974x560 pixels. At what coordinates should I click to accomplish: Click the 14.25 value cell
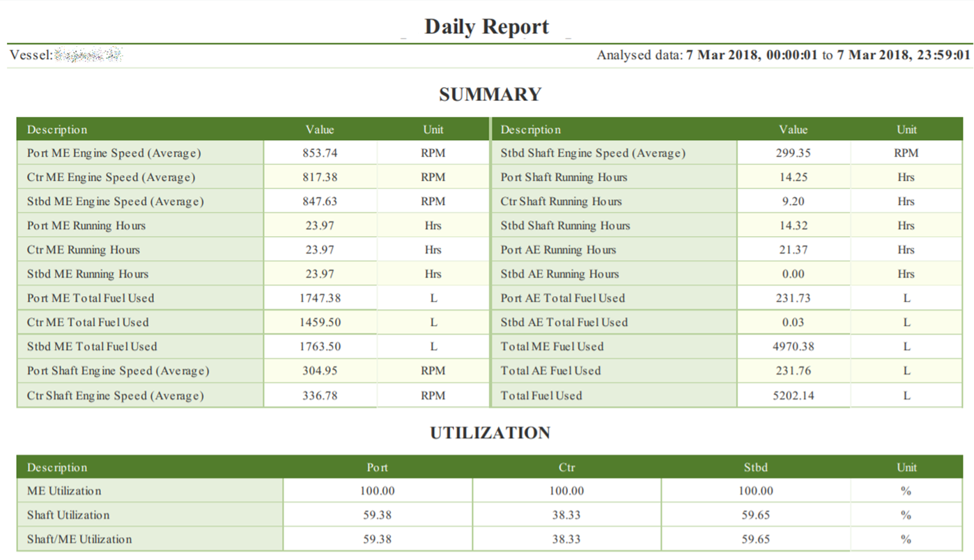(x=794, y=178)
